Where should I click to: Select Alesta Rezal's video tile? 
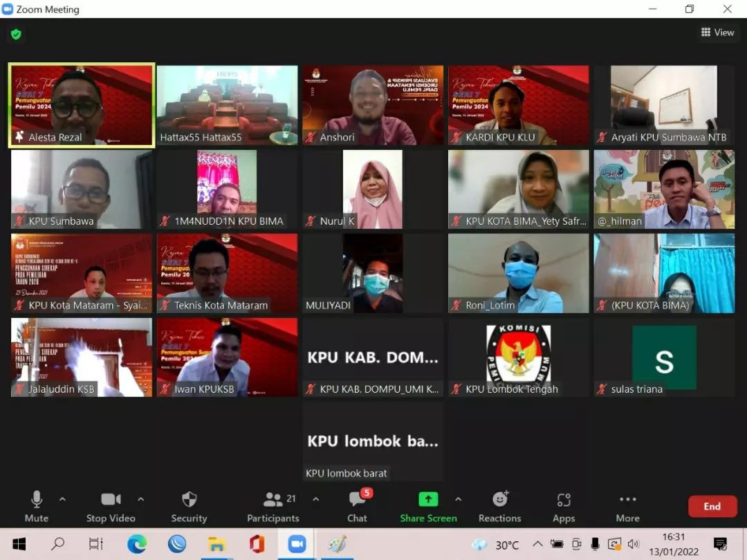coord(82,105)
